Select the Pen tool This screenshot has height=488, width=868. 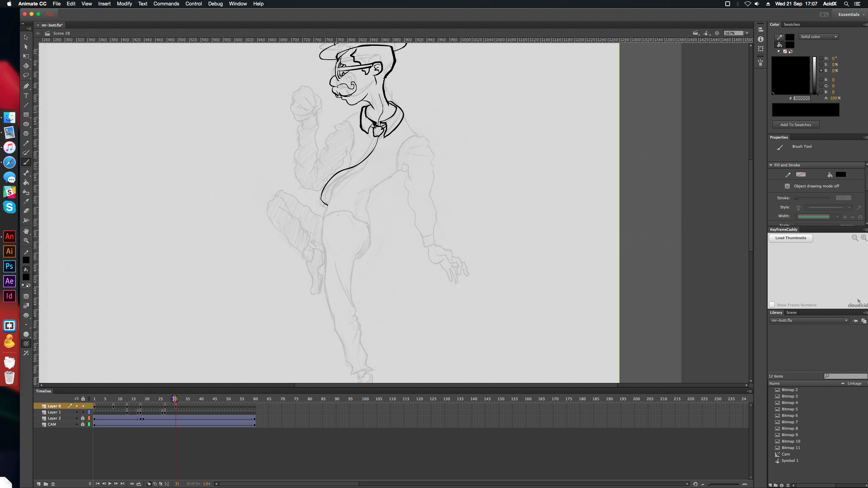coord(26,86)
